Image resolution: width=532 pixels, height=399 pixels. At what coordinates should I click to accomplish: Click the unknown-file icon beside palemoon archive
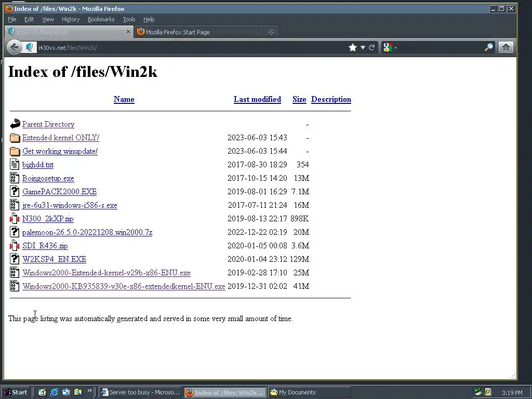[15, 232]
